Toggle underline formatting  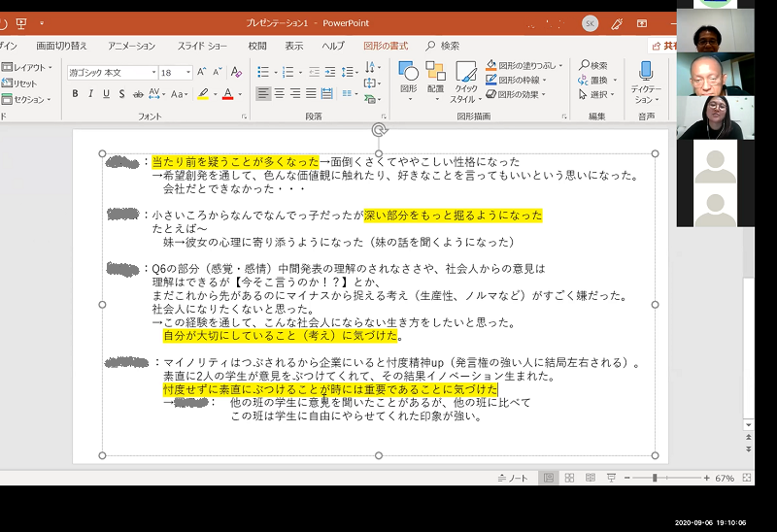coord(106,94)
